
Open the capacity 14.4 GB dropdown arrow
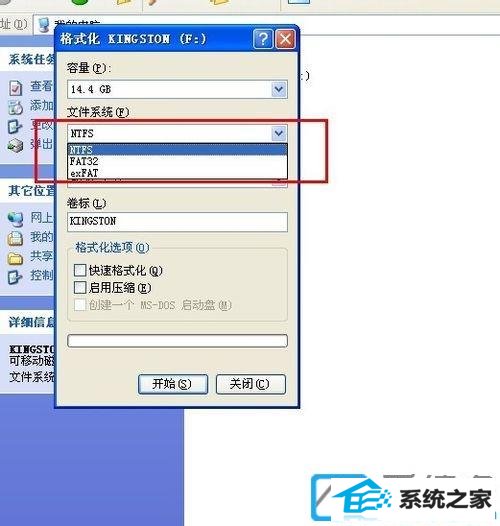pos(279,89)
